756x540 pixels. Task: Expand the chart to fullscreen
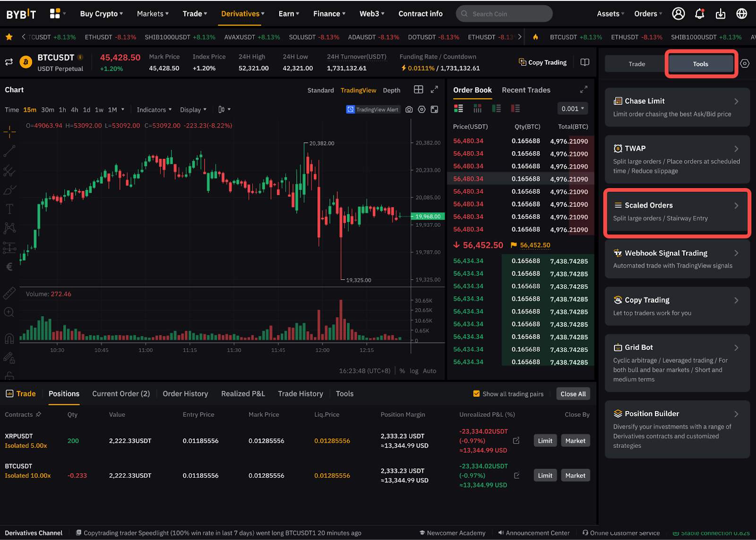click(x=434, y=89)
